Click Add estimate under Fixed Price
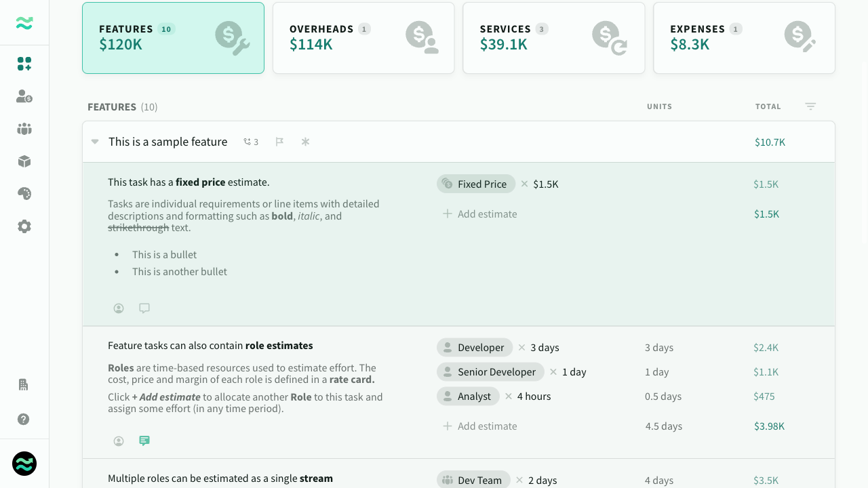This screenshot has width=868, height=488. pos(480,213)
